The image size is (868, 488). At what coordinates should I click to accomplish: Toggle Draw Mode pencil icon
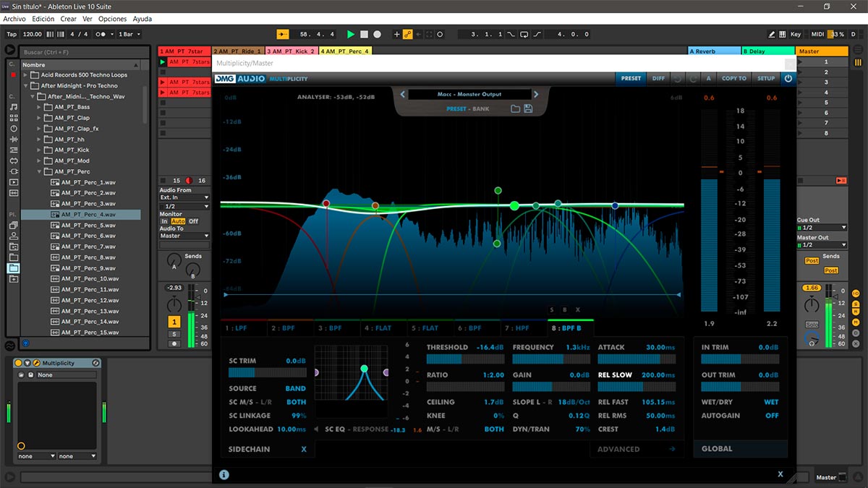pyautogui.click(x=773, y=34)
